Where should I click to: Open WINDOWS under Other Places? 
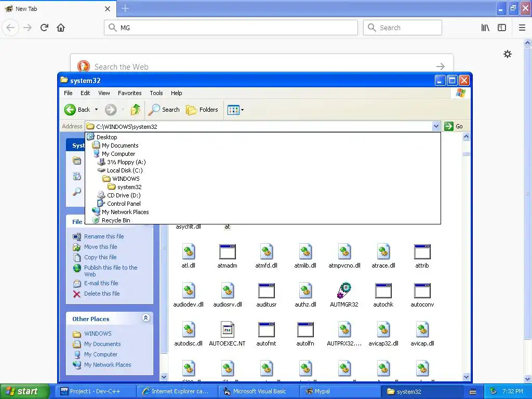pyautogui.click(x=98, y=334)
